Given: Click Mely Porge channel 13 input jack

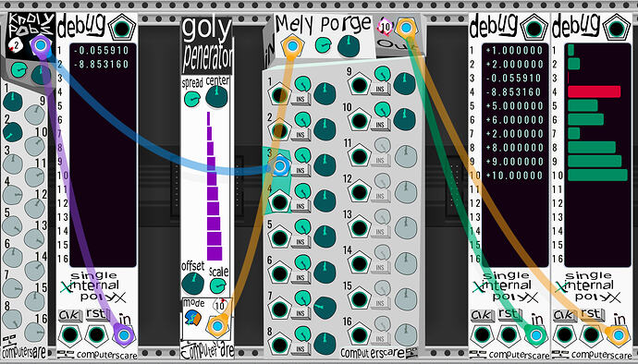Looking at the screenshot, I should (360, 227).
